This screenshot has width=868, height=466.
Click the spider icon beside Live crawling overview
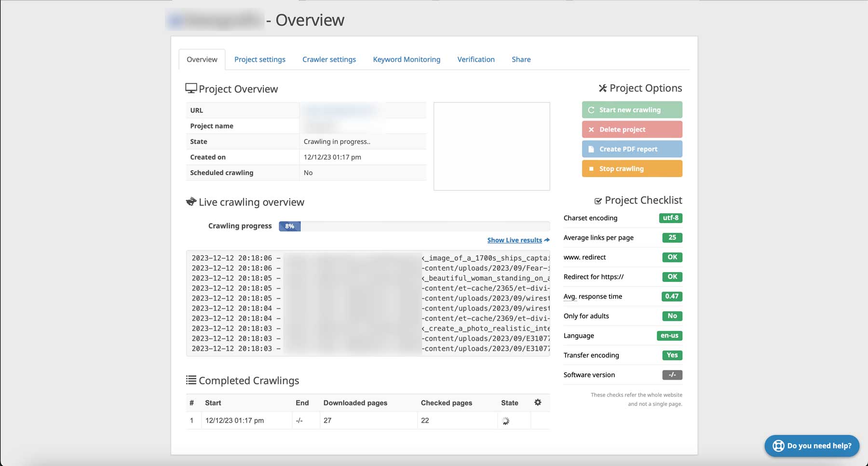pyautogui.click(x=191, y=202)
